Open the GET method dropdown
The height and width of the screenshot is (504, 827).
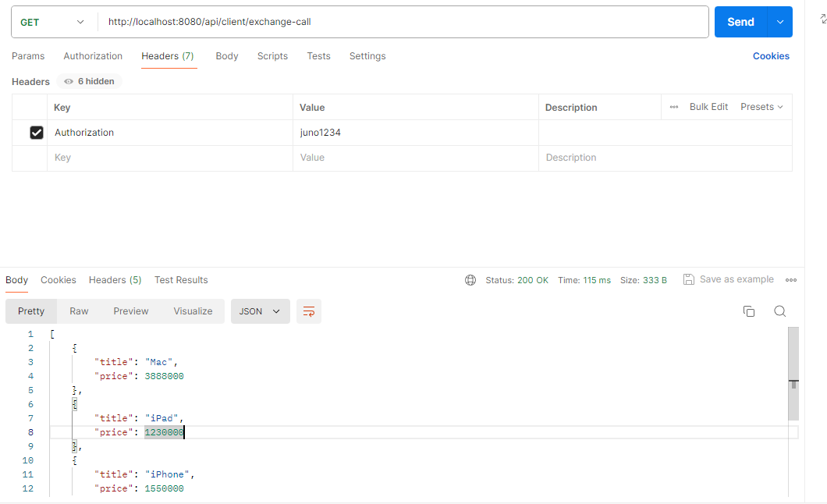[51, 22]
